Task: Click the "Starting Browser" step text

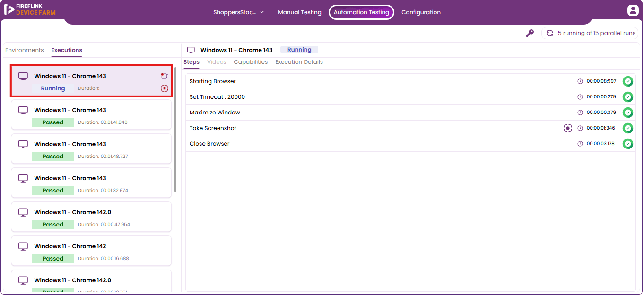Action: click(x=213, y=81)
